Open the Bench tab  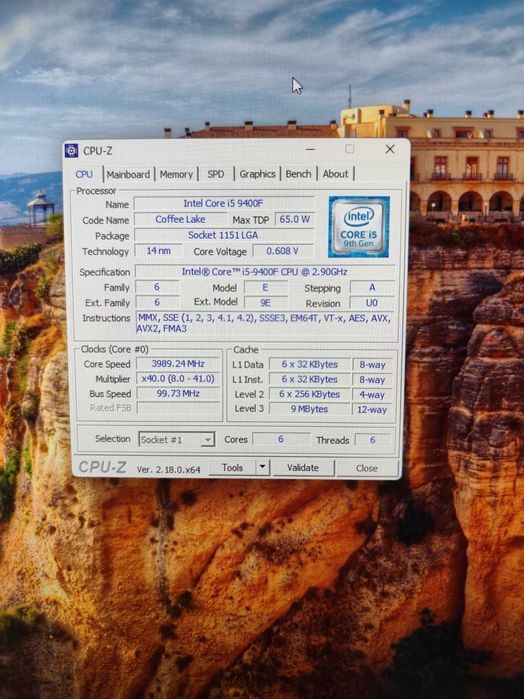(x=298, y=174)
